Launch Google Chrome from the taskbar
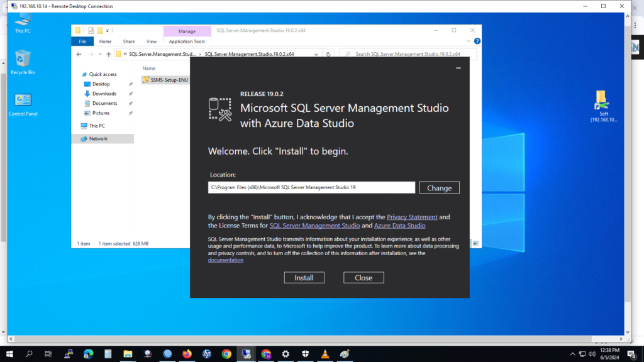Image resolution: width=644 pixels, height=362 pixels. coord(226,354)
